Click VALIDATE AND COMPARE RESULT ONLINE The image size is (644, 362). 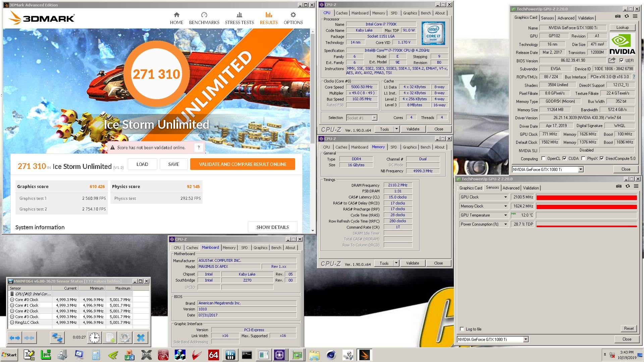(x=243, y=164)
